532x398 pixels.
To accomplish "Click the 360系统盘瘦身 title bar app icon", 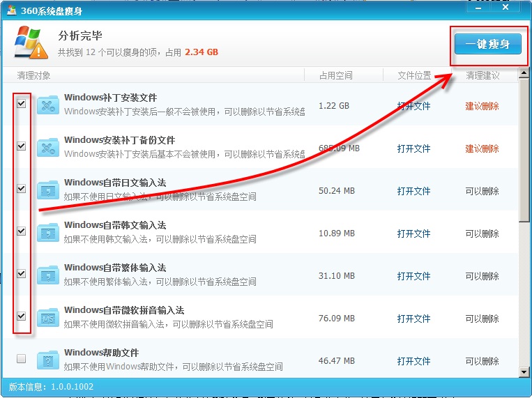I will (x=11, y=9).
